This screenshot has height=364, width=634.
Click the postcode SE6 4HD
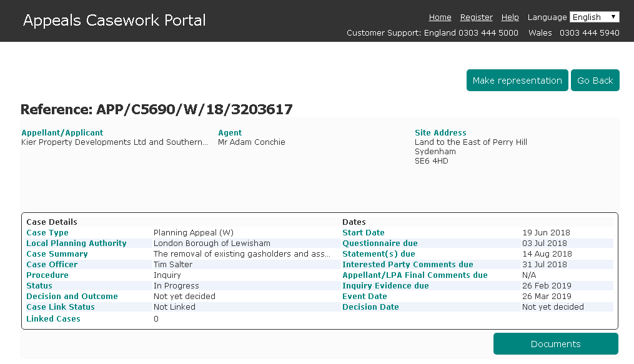click(432, 161)
